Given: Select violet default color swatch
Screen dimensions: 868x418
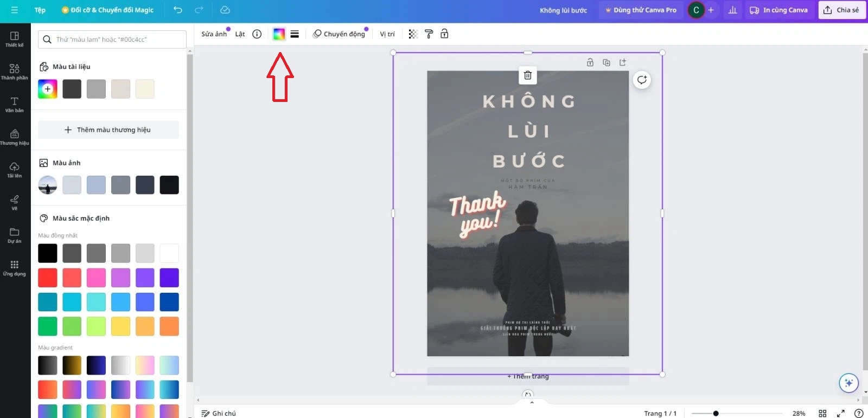Looking at the screenshot, I should click(x=145, y=278).
